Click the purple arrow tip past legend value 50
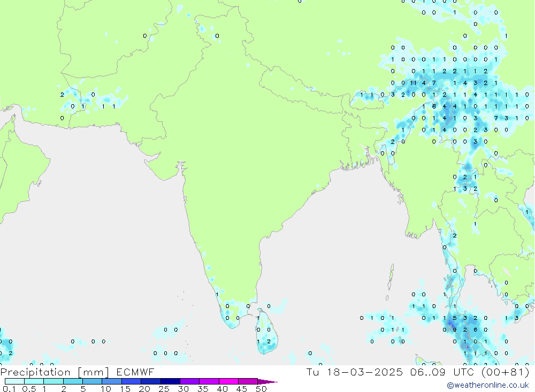The width and height of the screenshot is (535, 392). [268, 382]
